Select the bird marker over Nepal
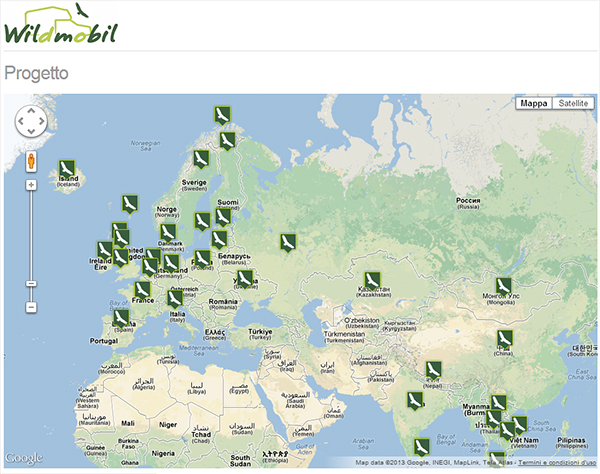This screenshot has height=474, width=600. [432, 370]
